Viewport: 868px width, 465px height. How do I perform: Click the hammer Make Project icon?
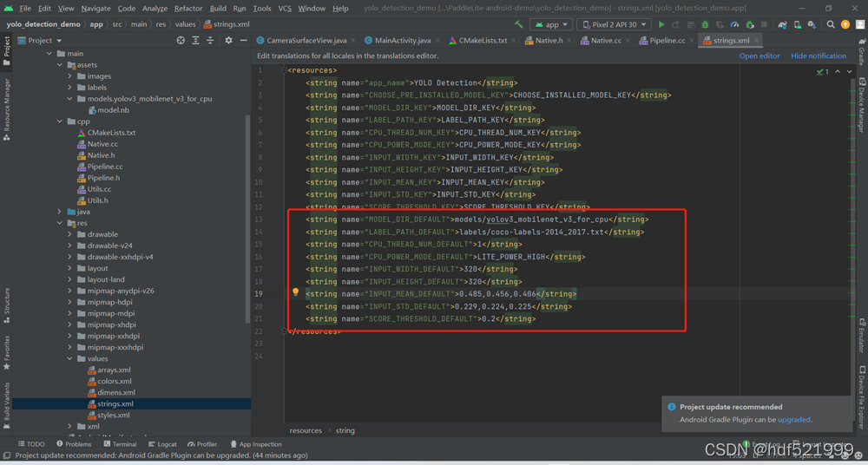pos(519,24)
